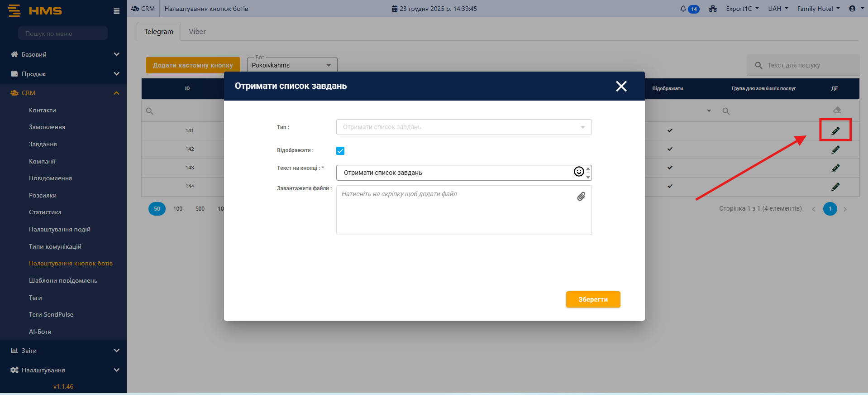This screenshot has width=868, height=395.
Task: Open the user account profile icon
Action: coord(852,9)
